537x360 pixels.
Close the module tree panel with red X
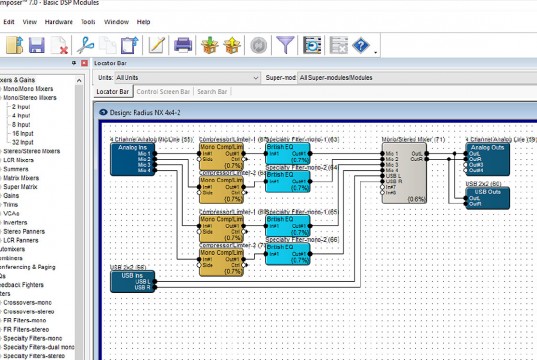click(x=84, y=63)
